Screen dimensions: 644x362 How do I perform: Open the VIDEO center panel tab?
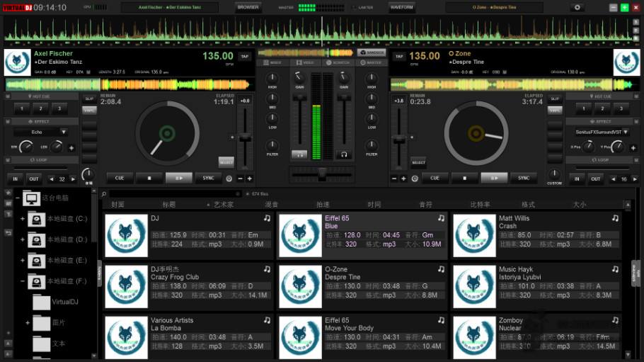coord(305,62)
